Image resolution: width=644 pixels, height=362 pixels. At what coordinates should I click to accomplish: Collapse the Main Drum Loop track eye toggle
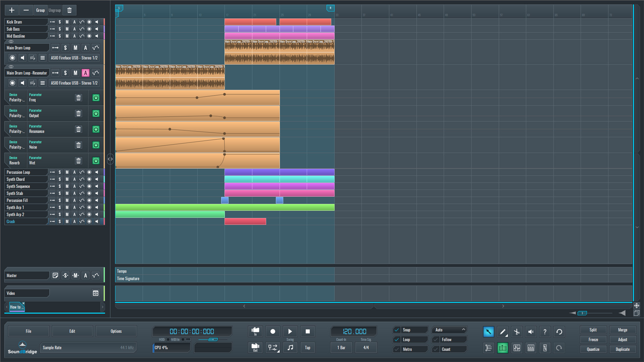coord(11,42)
